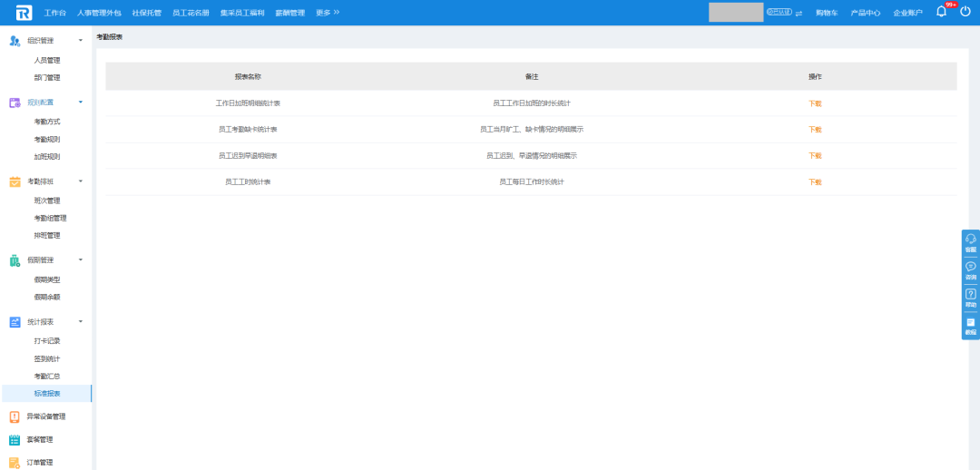Click the R logo icon
Image resolution: width=980 pixels, height=470 pixels.
(24, 13)
